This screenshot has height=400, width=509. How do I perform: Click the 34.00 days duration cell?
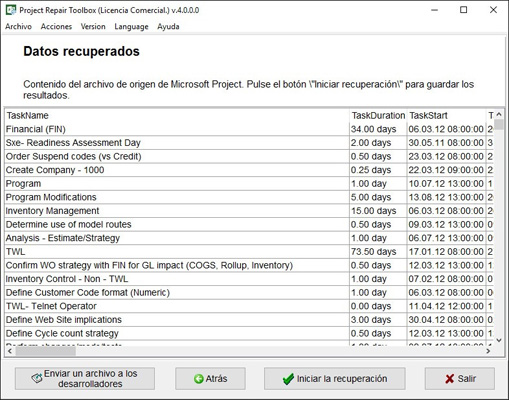tap(378, 129)
